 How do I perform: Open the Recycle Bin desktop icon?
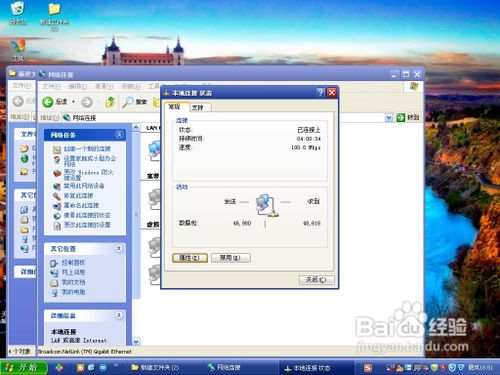17,9
